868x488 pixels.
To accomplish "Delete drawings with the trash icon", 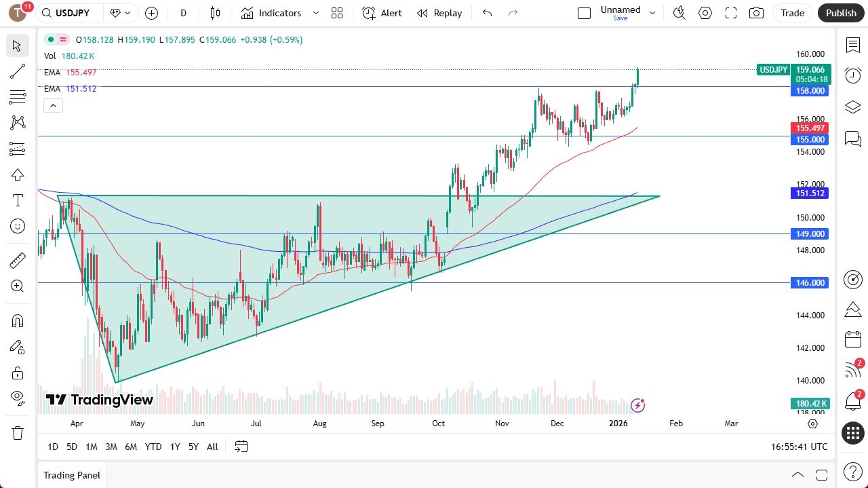I will point(18,433).
